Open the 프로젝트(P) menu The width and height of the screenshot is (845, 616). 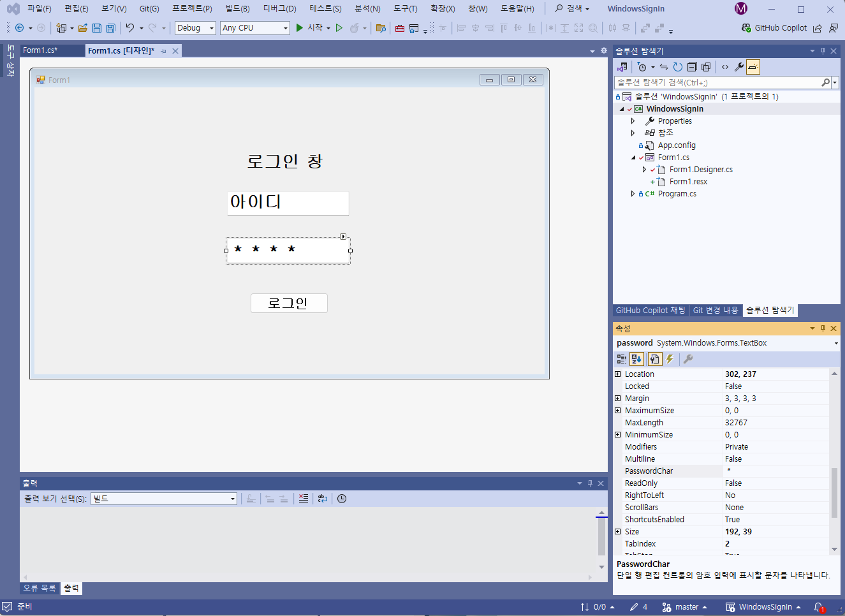tap(192, 9)
